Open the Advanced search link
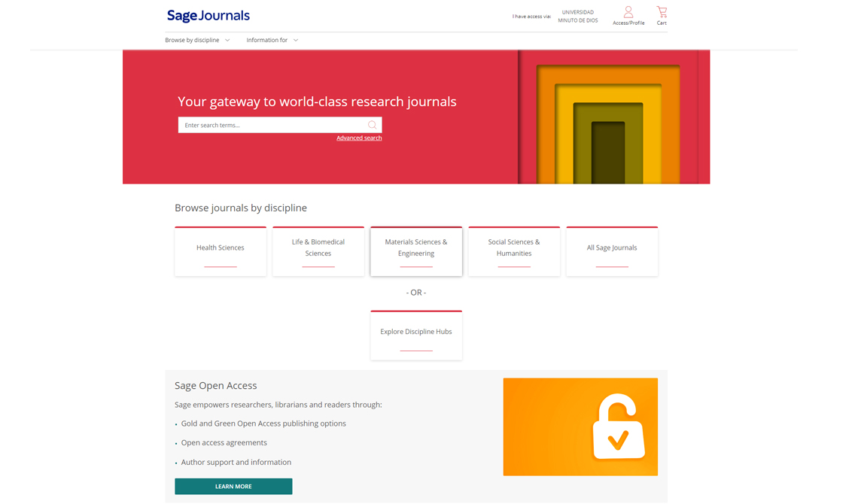This screenshot has width=858, height=504. [359, 138]
